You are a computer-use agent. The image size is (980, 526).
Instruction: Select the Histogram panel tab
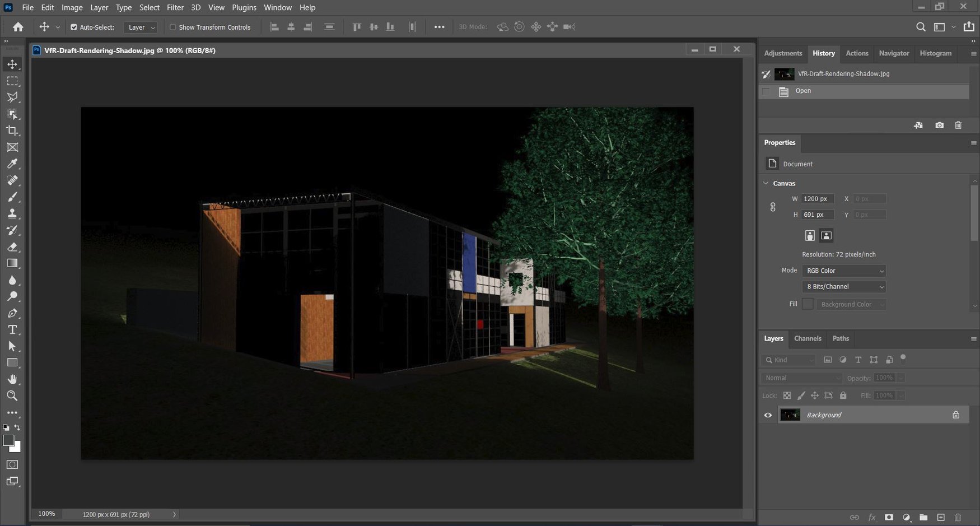point(935,53)
